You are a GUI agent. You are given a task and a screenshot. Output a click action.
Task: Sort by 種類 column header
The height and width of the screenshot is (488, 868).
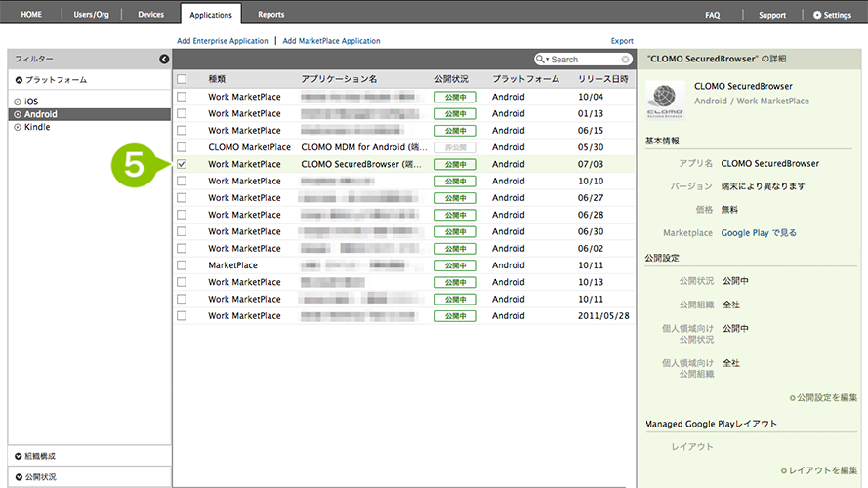(x=217, y=79)
